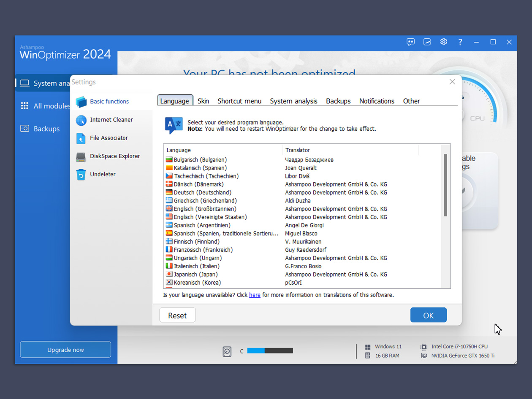Open the Backups tab in Settings
The height and width of the screenshot is (399, 532).
(338, 101)
